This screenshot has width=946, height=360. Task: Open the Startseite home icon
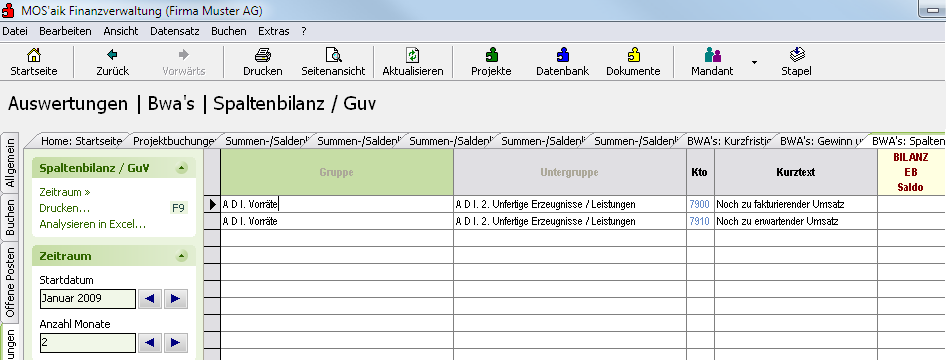(34, 55)
